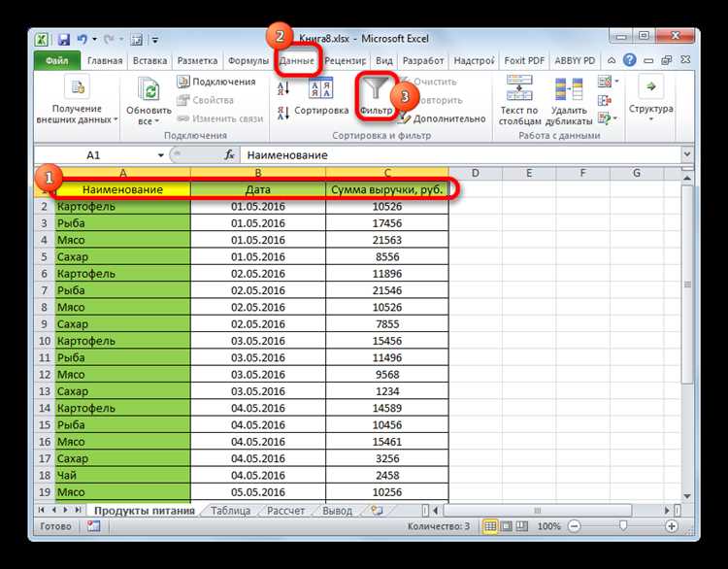Click the 100% zoom level
Viewport: 728px width, 569px height.
pyautogui.click(x=548, y=526)
